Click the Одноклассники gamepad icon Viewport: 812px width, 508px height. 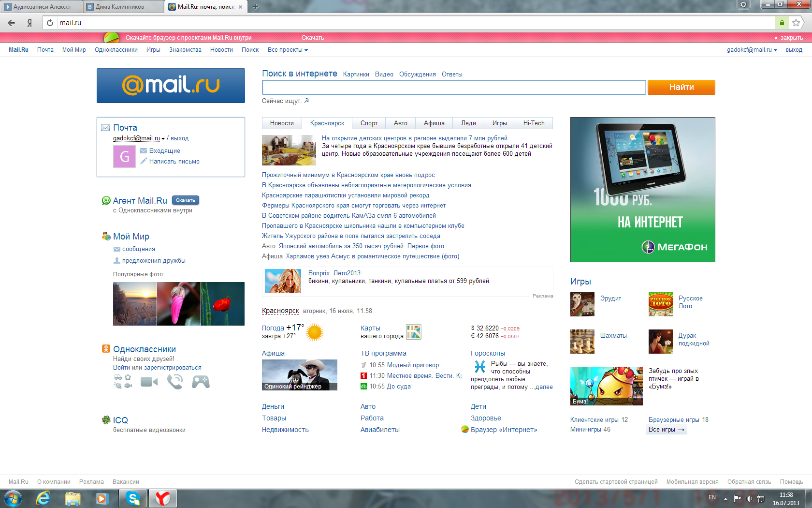pyautogui.click(x=201, y=382)
